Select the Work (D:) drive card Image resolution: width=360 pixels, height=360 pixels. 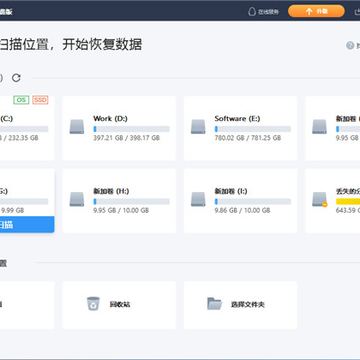click(x=119, y=128)
